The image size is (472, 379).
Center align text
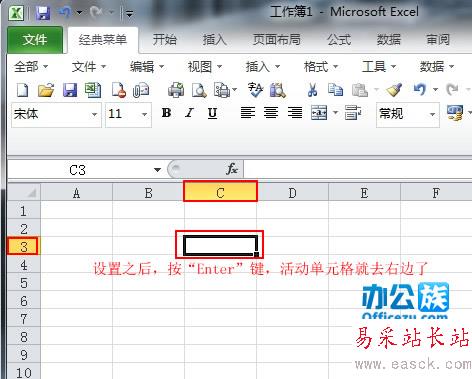click(271, 113)
